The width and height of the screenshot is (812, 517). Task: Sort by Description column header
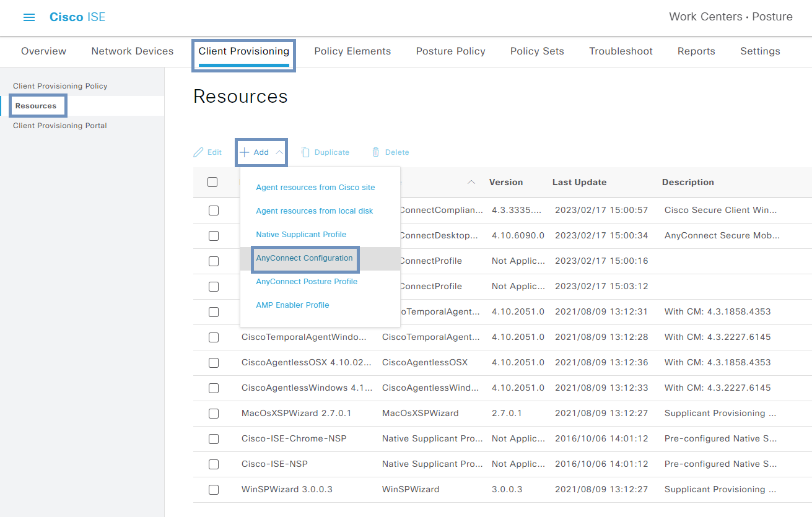(688, 182)
